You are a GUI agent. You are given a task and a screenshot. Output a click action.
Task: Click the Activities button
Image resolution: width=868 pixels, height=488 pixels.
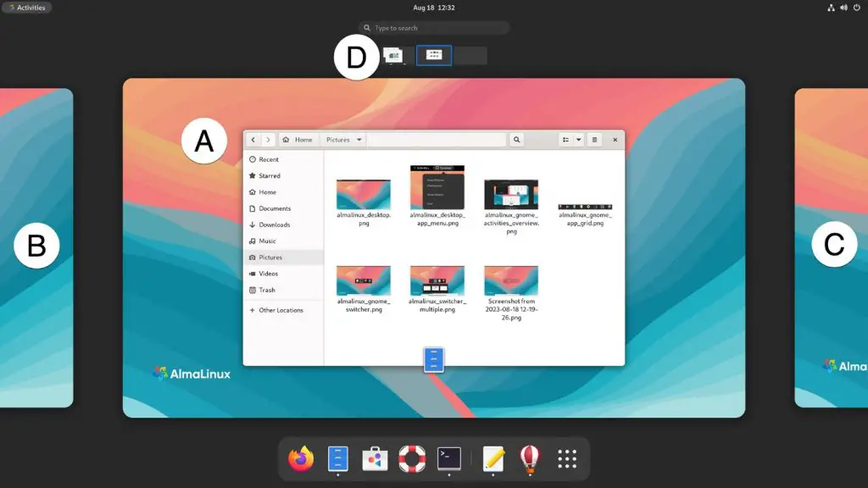(x=27, y=8)
